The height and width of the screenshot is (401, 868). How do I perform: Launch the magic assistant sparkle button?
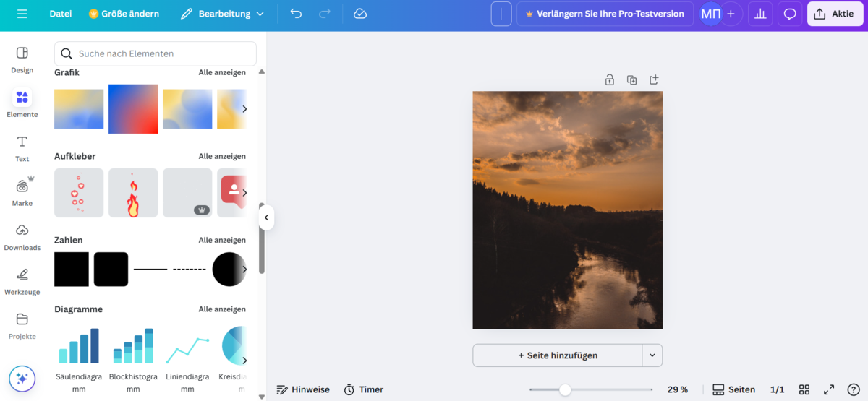[22, 378]
